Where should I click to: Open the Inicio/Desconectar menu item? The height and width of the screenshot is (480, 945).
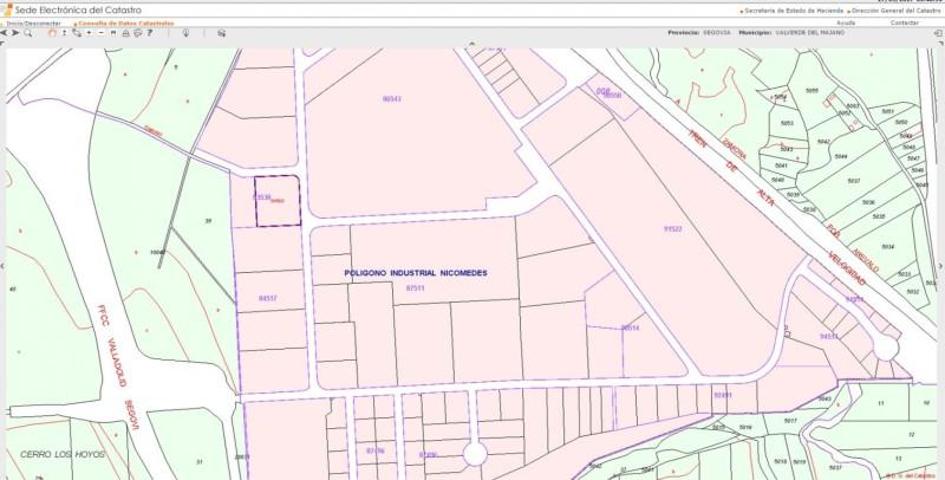pyautogui.click(x=34, y=22)
